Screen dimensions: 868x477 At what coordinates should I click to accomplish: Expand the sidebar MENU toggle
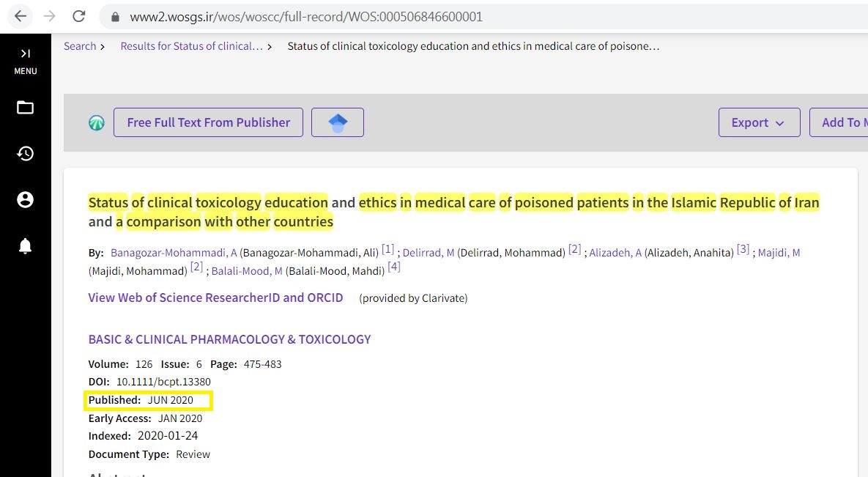tap(26, 60)
